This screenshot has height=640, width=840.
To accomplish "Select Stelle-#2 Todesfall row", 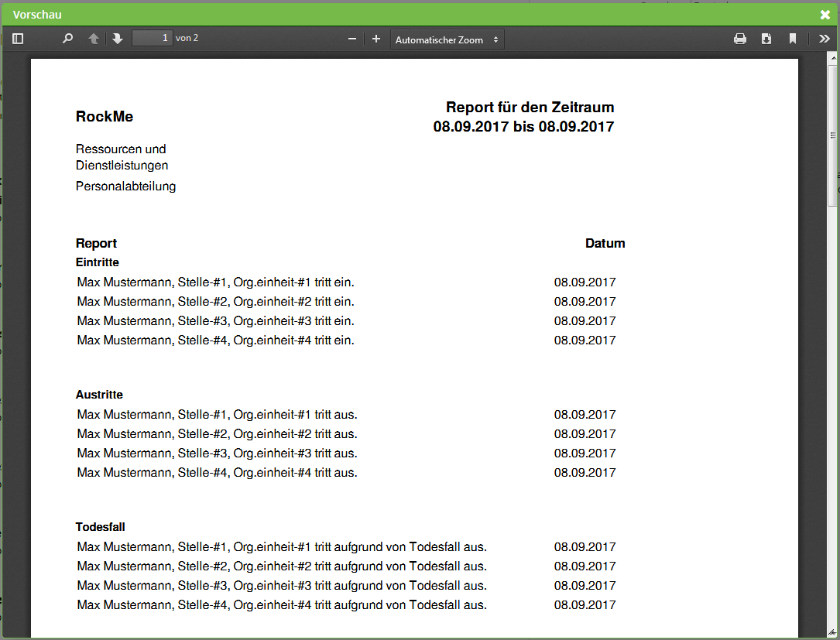I will (x=346, y=566).
